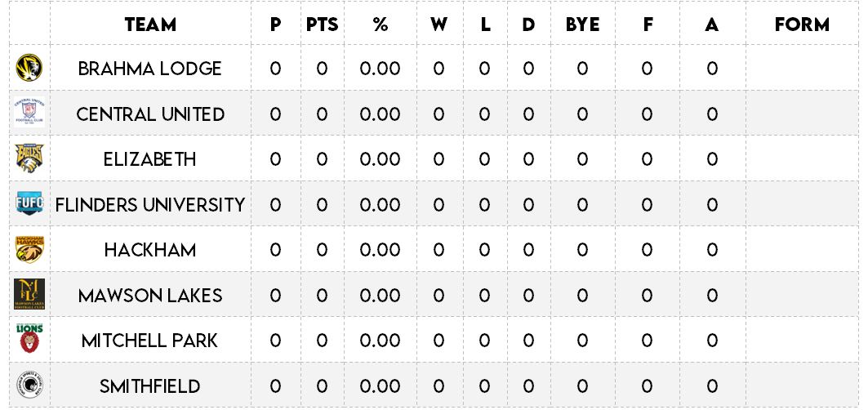The image size is (868, 410).
Task: Select the Hackham team name
Action: pyautogui.click(x=150, y=250)
